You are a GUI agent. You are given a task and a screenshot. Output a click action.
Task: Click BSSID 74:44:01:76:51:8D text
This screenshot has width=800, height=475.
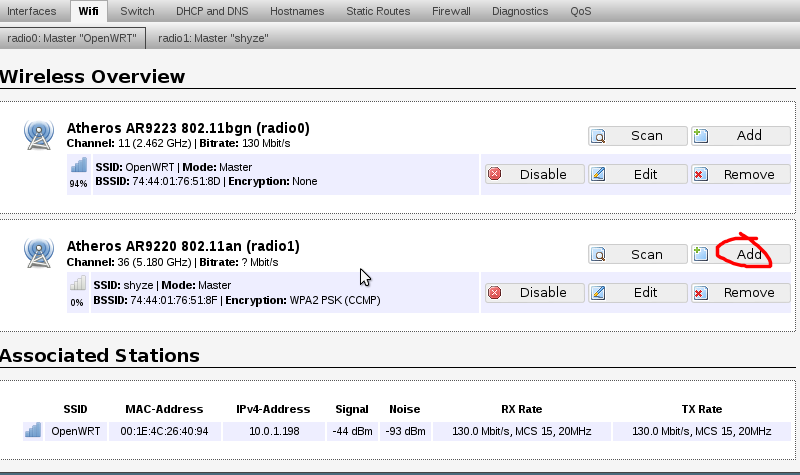pos(158,182)
